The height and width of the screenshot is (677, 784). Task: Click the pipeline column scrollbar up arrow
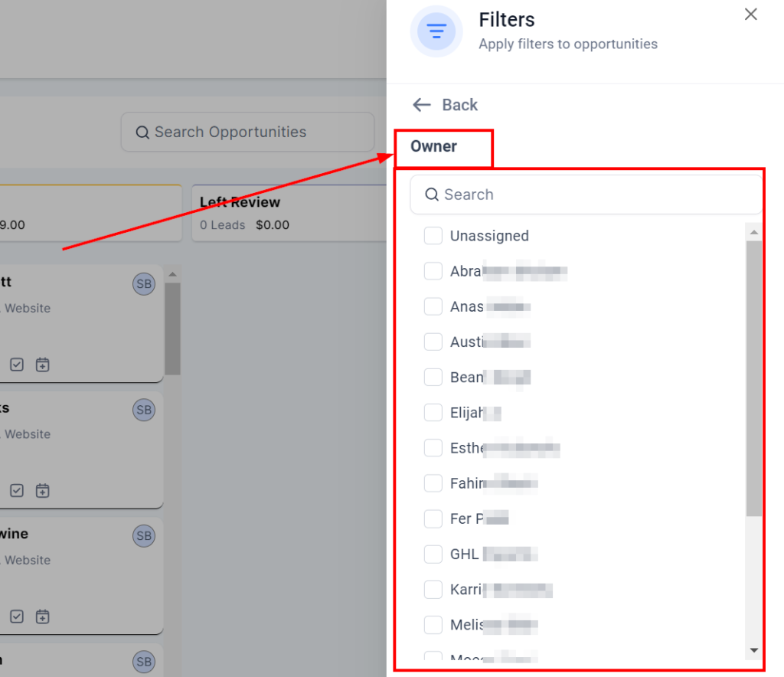pyautogui.click(x=172, y=274)
